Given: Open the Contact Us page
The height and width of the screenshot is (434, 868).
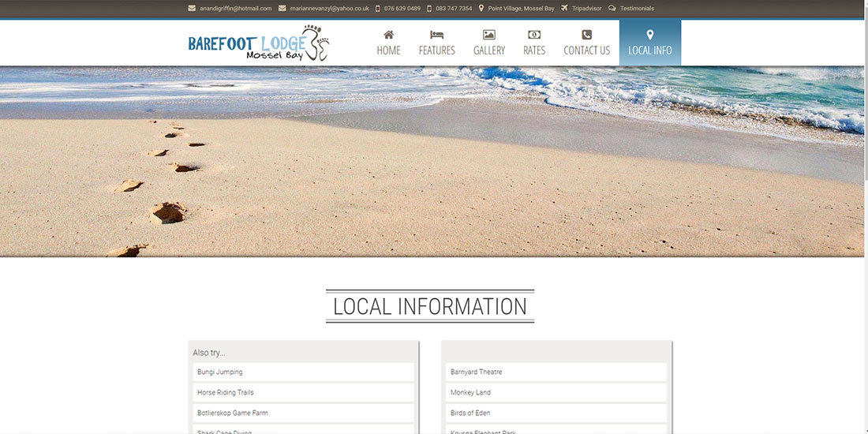Looking at the screenshot, I should [x=587, y=43].
